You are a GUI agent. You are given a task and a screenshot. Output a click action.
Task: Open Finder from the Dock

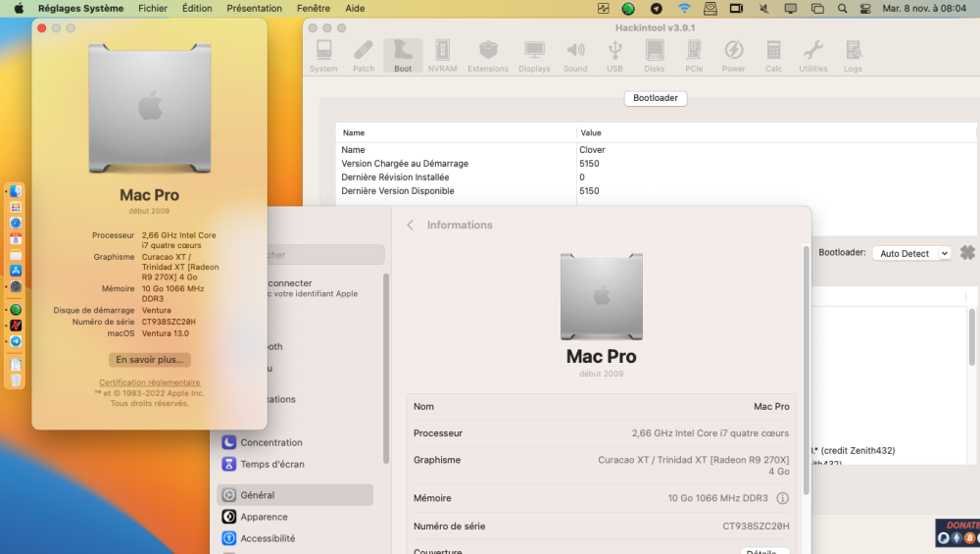pos(16,191)
